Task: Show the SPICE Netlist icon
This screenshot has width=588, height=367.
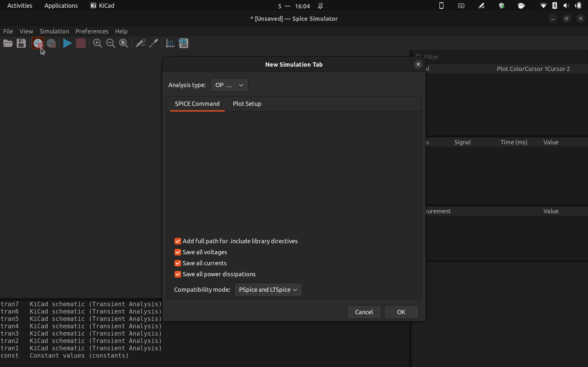Action: pos(184,43)
